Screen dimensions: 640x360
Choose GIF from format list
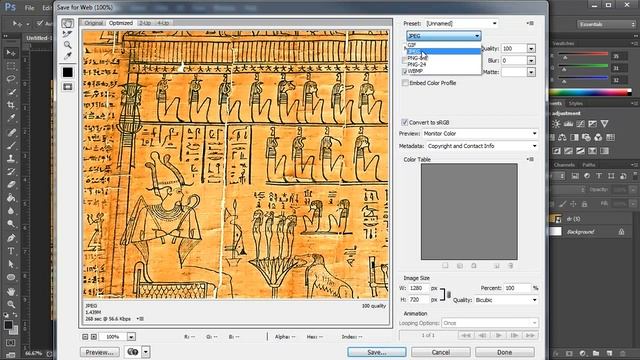(x=444, y=45)
